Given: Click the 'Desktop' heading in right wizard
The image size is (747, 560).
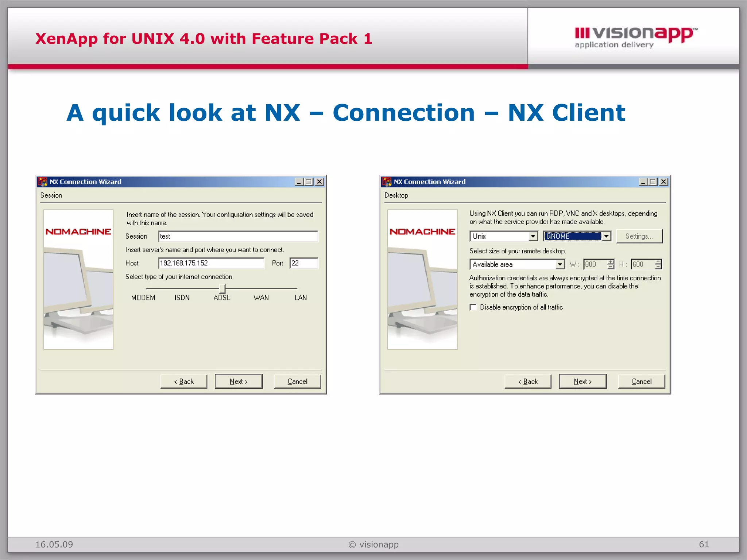Looking at the screenshot, I should (396, 195).
